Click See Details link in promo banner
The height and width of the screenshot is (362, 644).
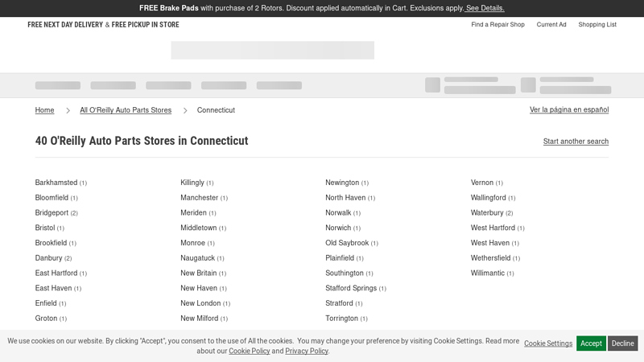pyautogui.click(x=485, y=8)
